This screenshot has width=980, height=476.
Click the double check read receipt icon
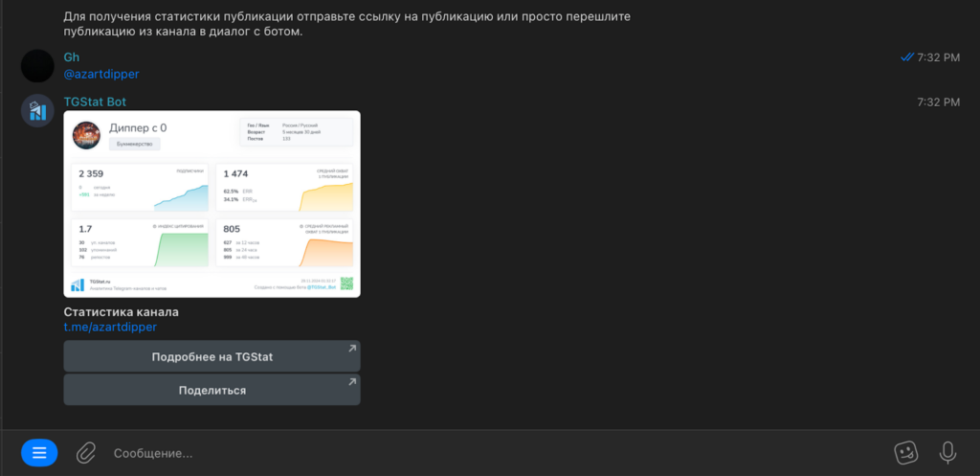click(907, 57)
